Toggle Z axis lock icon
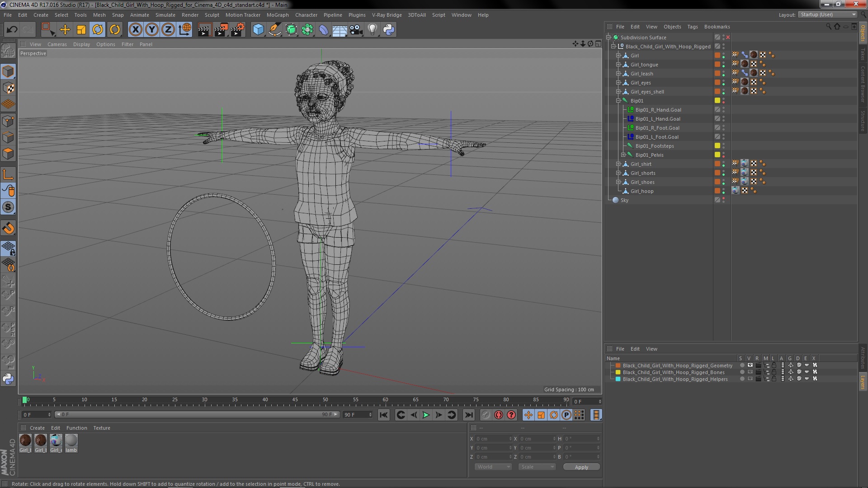 pos(168,30)
